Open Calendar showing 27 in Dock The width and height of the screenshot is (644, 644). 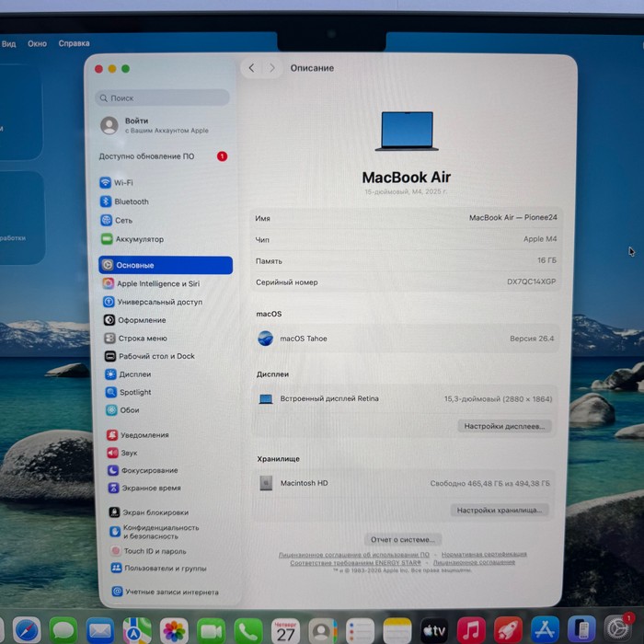point(285,631)
